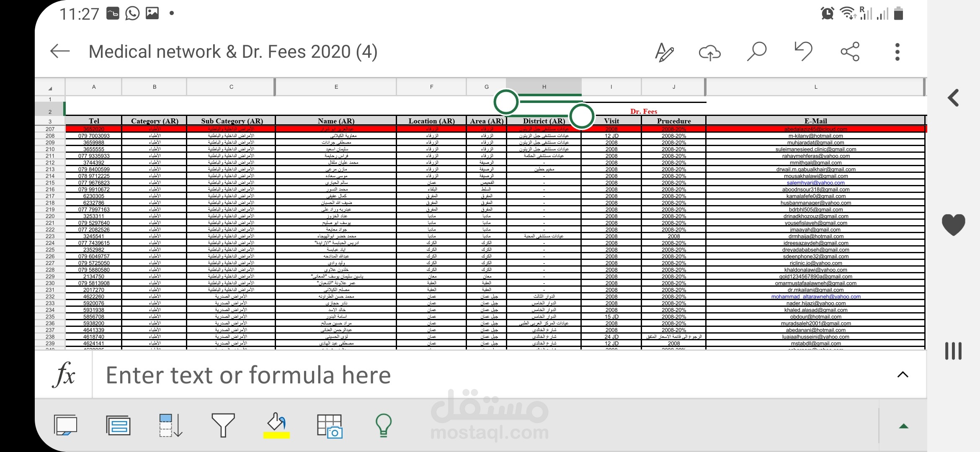Expand the formula bar chevron

point(903,375)
